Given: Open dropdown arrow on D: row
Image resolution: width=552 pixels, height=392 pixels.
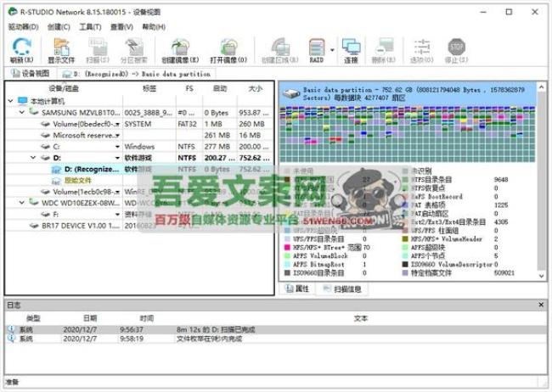Looking at the screenshot, I should click(x=117, y=158).
